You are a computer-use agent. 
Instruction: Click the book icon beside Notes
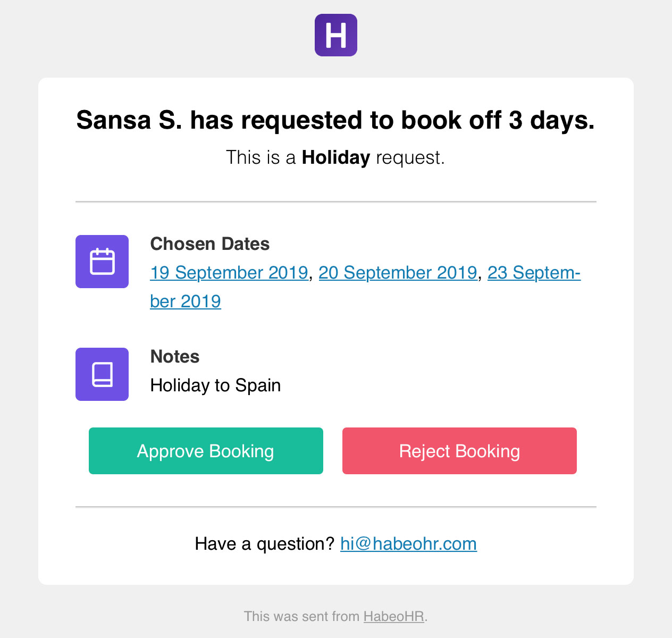click(102, 374)
